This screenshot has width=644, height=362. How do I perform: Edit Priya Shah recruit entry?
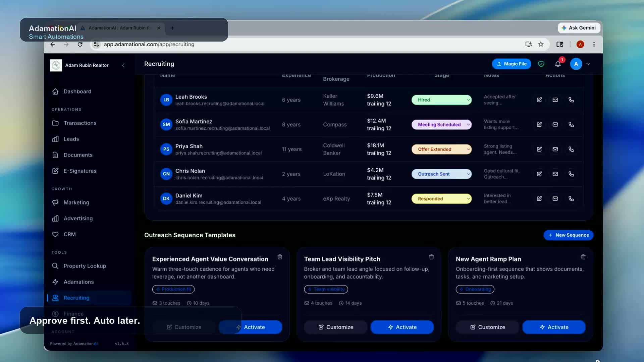coord(539,149)
